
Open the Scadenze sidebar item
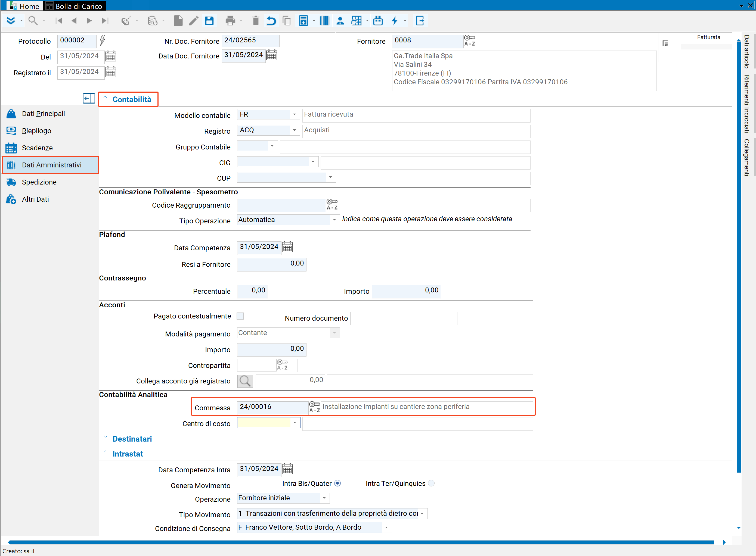[x=50, y=148]
